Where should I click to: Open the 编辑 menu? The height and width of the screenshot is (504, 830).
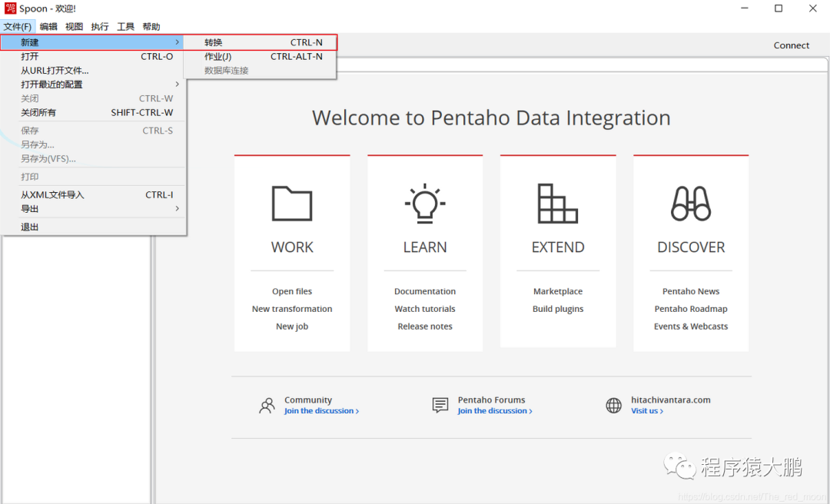tap(48, 27)
